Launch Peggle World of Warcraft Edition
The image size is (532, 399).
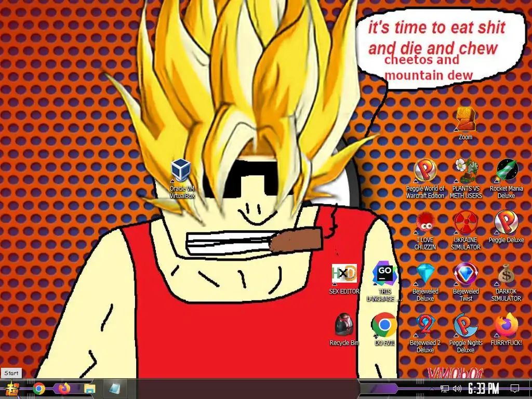pyautogui.click(x=425, y=179)
